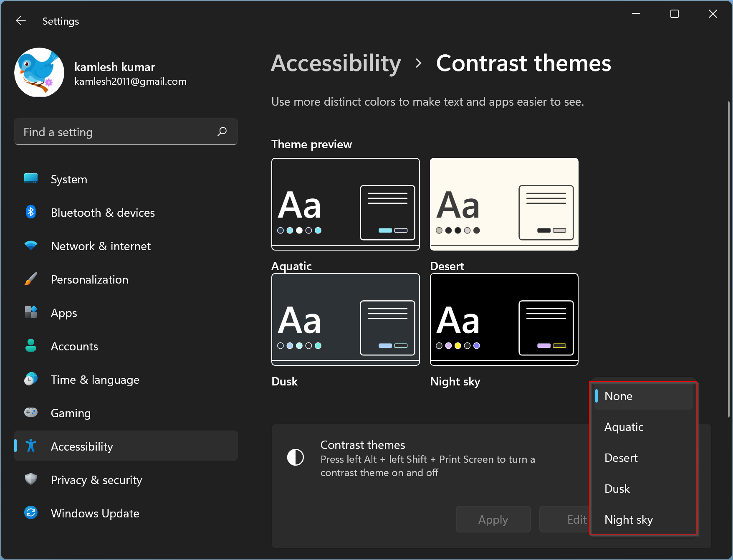This screenshot has width=733, height=560.
Task: Select Time & language
Action: (126, 380)
